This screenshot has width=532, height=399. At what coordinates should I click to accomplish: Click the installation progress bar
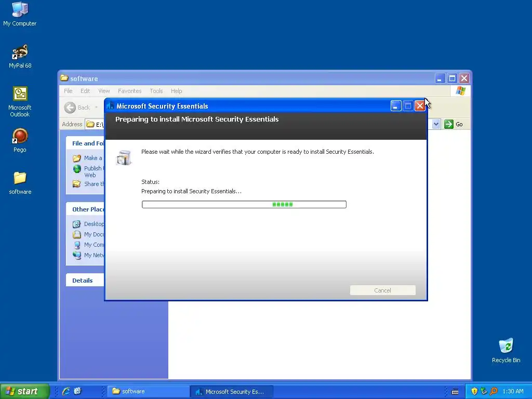tap(244, 204)
